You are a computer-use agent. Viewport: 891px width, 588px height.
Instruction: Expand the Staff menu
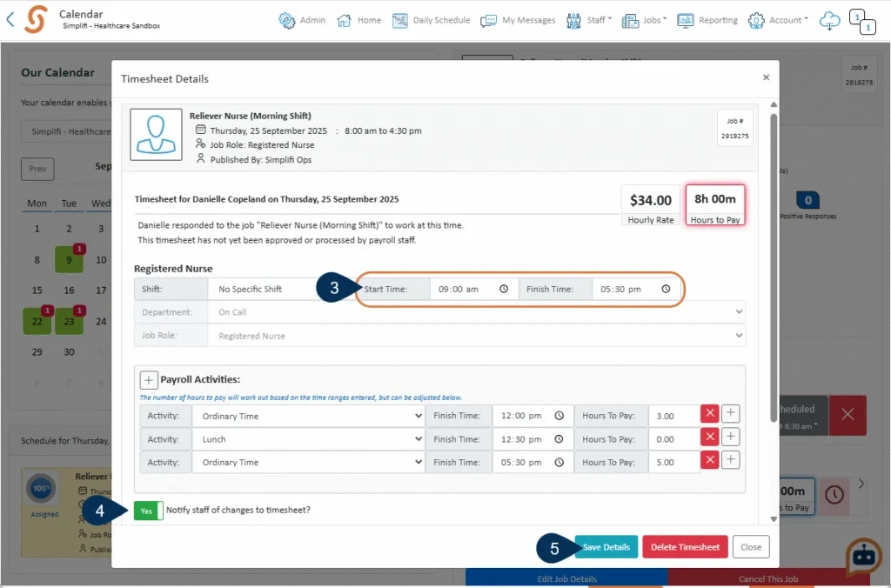tap(589, 21)
